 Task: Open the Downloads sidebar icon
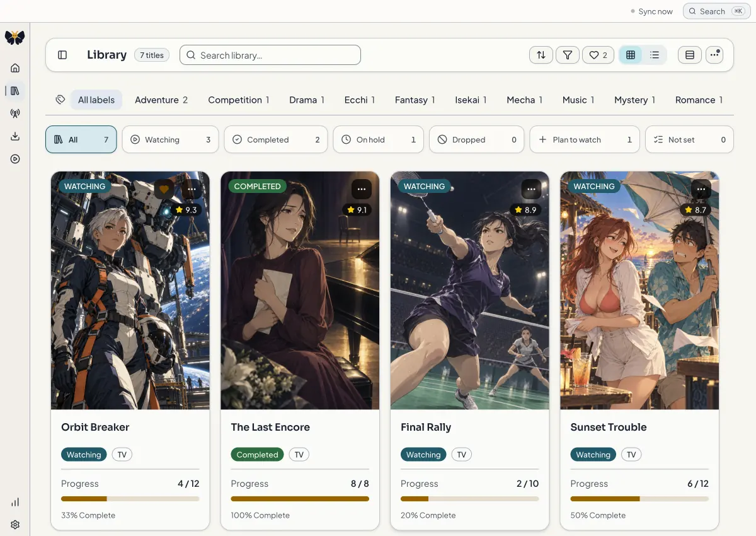[15, 136]
